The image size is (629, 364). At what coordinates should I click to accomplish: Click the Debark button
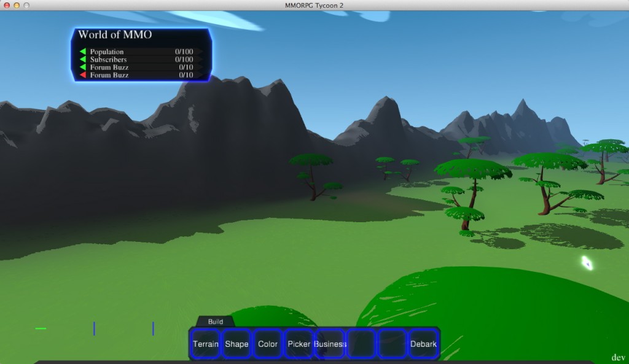(x=423, y=344)
